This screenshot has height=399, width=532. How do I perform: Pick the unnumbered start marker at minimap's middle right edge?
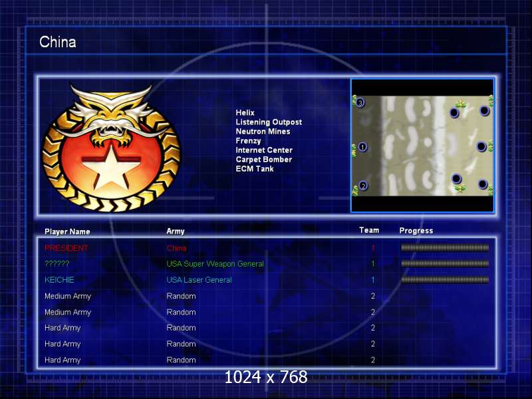481,146
